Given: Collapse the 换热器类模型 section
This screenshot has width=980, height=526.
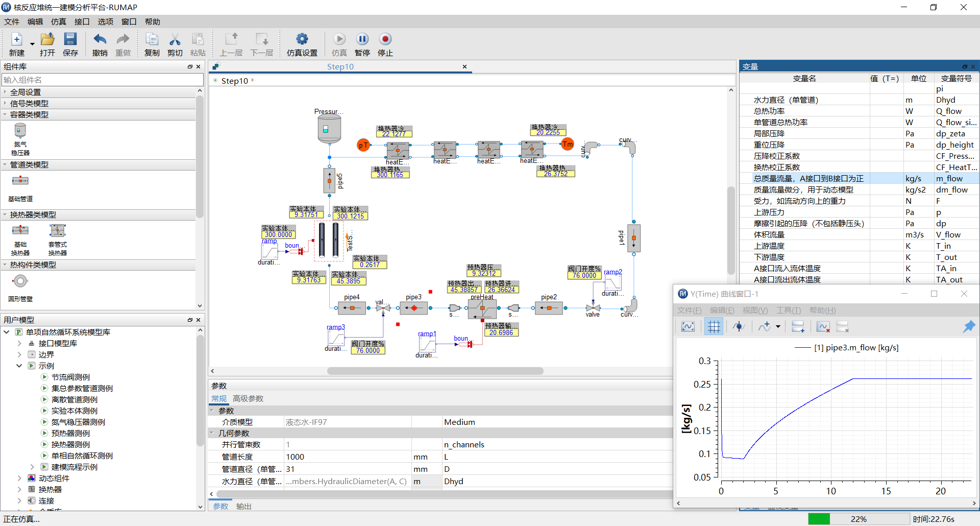Looking at the screenshot, I should (5, 214).
